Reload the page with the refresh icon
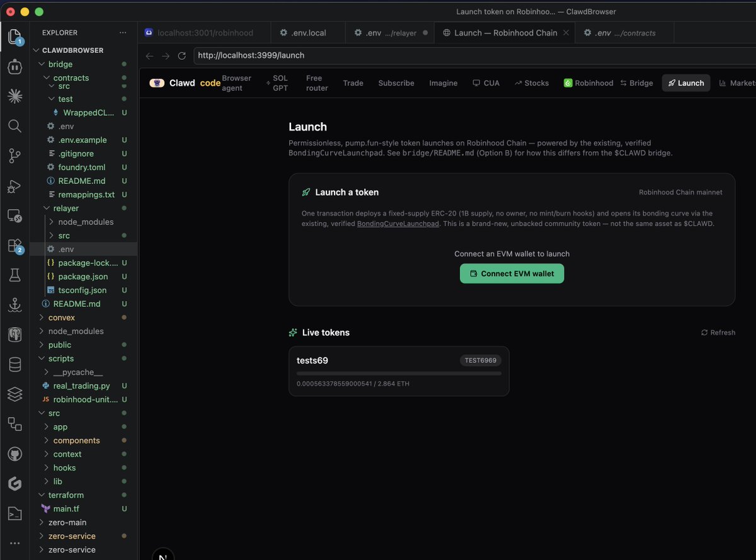Viewport: 756px width, 560px height. [x=182, y=55]
